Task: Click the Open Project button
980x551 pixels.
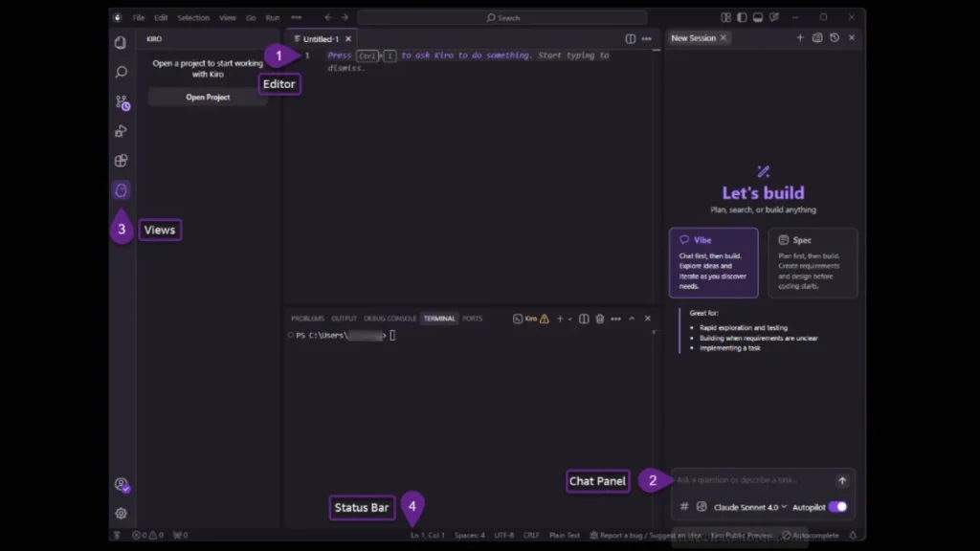Action: (208, 98)
